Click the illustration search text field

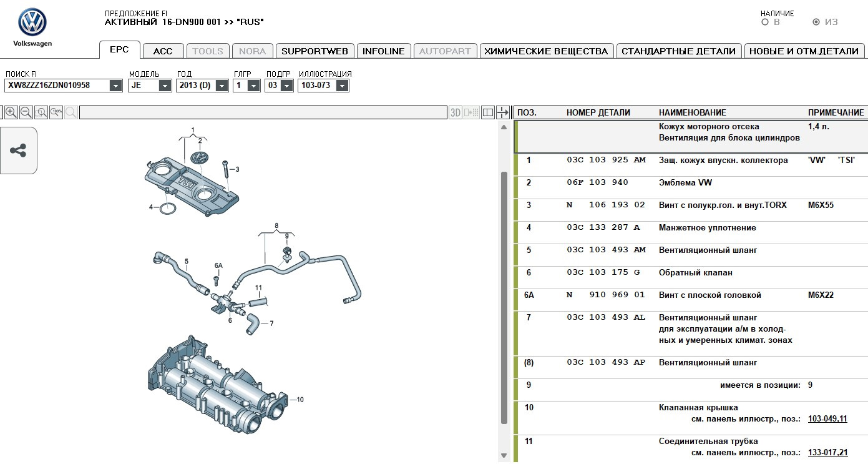tap(262, 112)
